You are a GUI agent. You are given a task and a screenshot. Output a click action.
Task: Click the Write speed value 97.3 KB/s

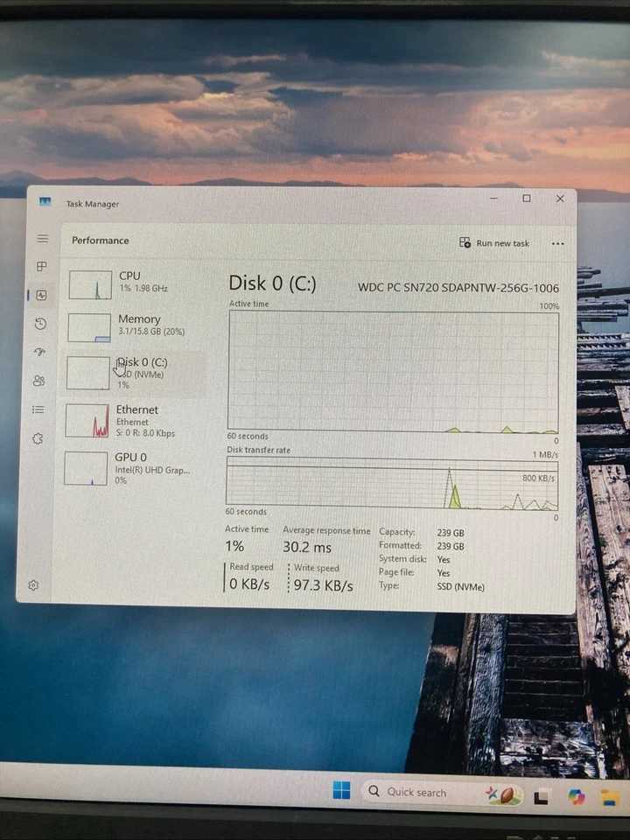tap(323, 585)
